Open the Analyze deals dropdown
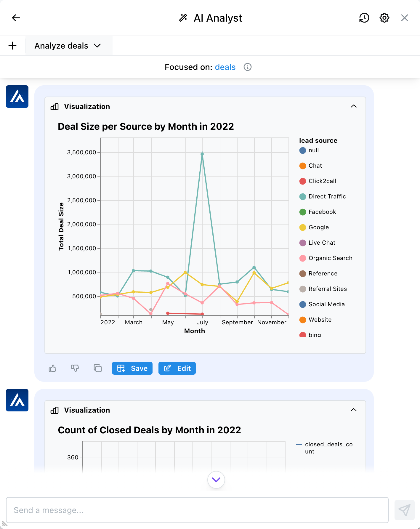Image resolution: width=420 pixels, height=529 pixels. pos(68,46)
